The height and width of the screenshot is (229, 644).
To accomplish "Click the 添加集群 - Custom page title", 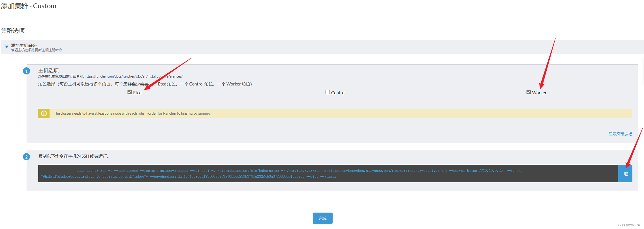I will (x=28, y=6).
